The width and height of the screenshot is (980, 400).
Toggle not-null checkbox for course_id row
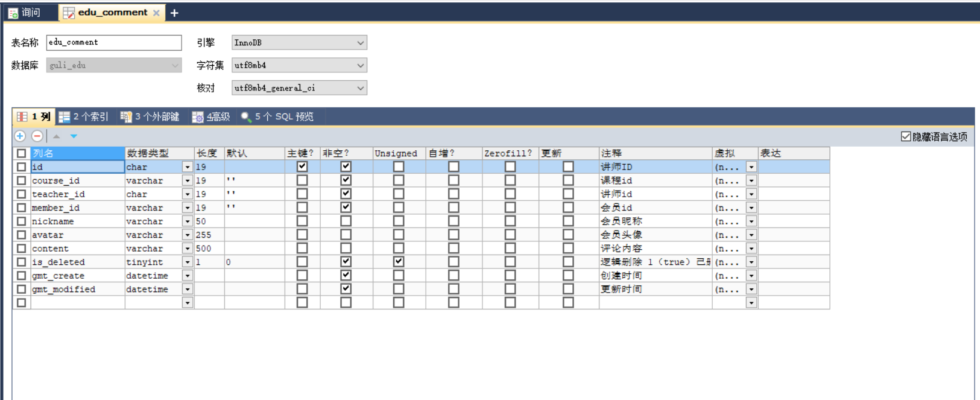(346, 180)
